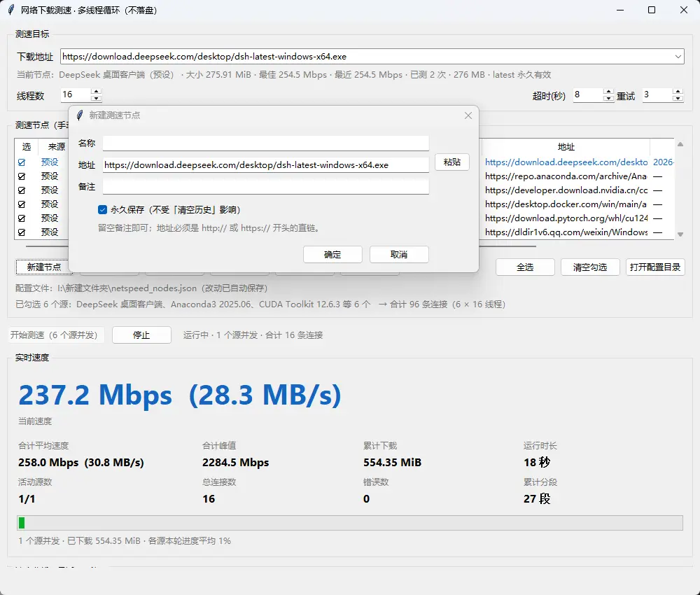Increase 线程数 with the up arrow
The height and width of the screenshot is (595, 700).
[96, 92]
